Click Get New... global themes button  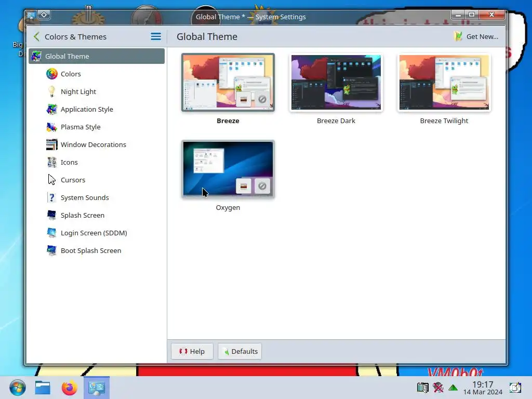click(x=476, y=36)
